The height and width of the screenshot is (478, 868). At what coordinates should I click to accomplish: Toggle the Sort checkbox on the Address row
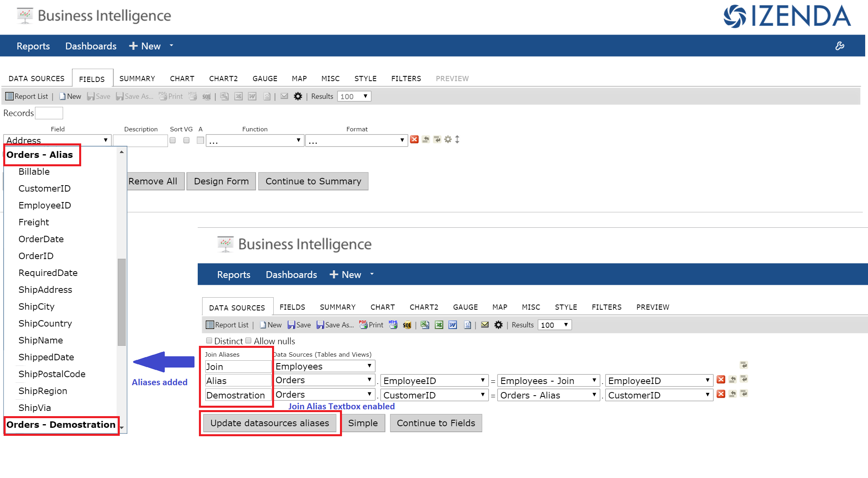point(173,140)
